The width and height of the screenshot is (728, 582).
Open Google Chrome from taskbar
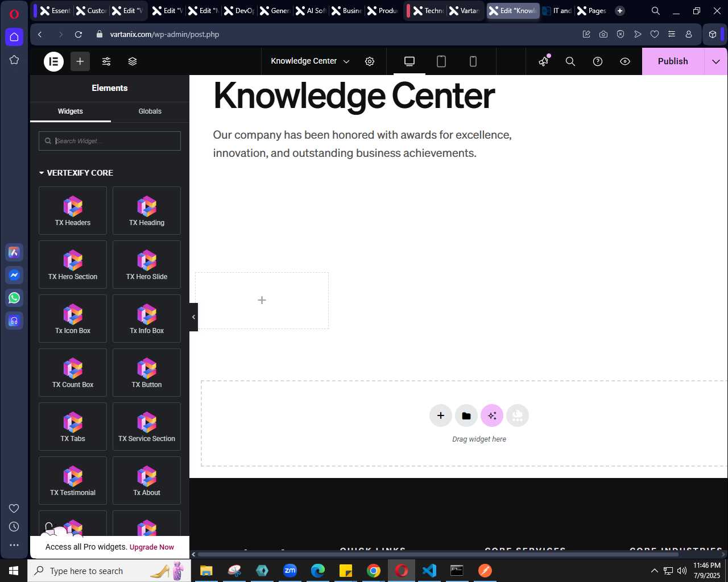coord(374,571)
